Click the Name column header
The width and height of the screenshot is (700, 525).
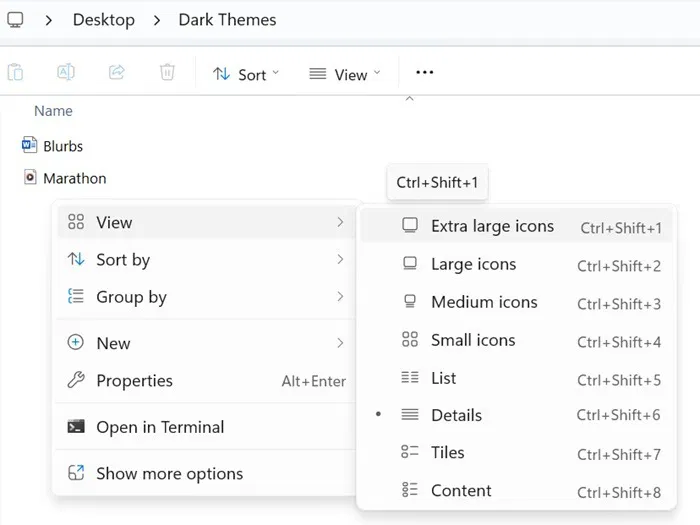[53, 111]
